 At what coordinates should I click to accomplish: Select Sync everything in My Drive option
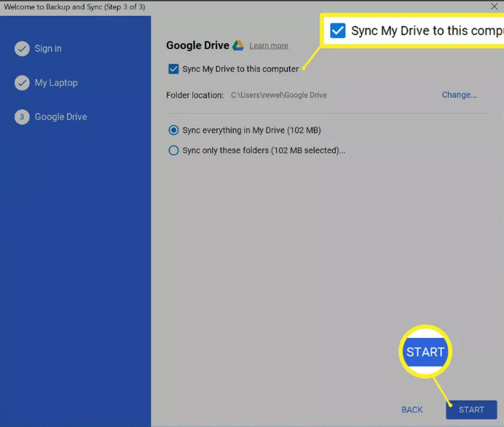[x=173, y=130]
